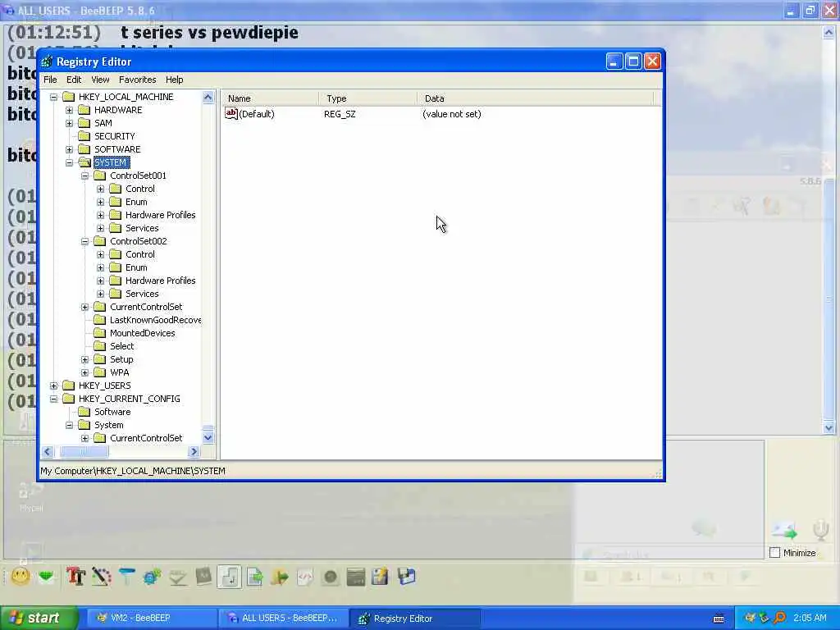Screen dimensions: 840x630
Task: Select the LastKnownGoodRecovery key
Action: pyautogui.click(x=155, y=320)
